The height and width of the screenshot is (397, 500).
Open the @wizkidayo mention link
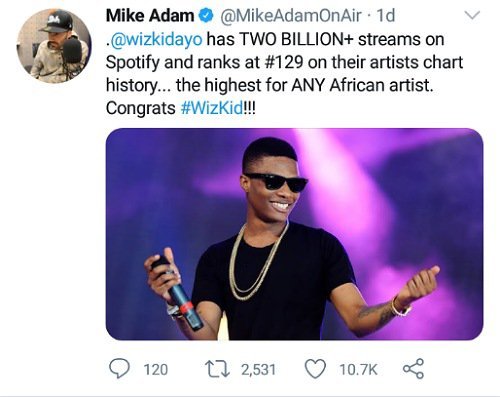[155, 39]
